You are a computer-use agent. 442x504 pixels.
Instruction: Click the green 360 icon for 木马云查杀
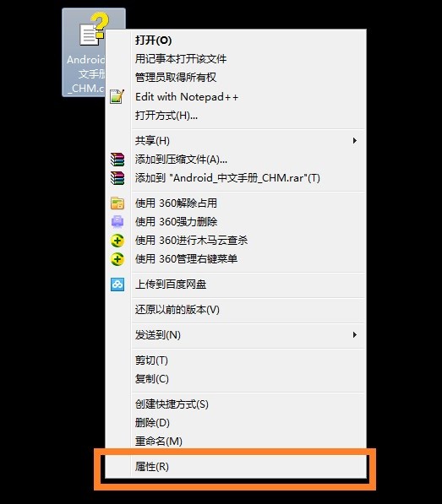(x=117, y=241)
